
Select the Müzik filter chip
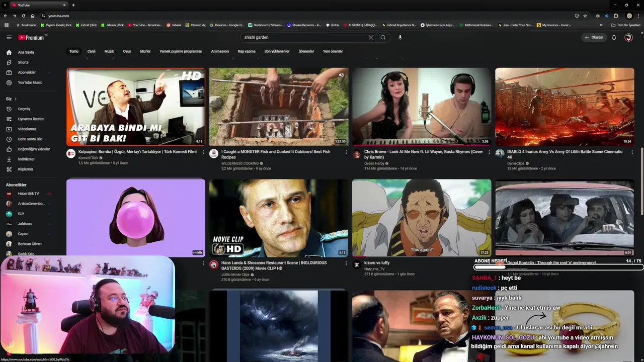tap(109, 51)
